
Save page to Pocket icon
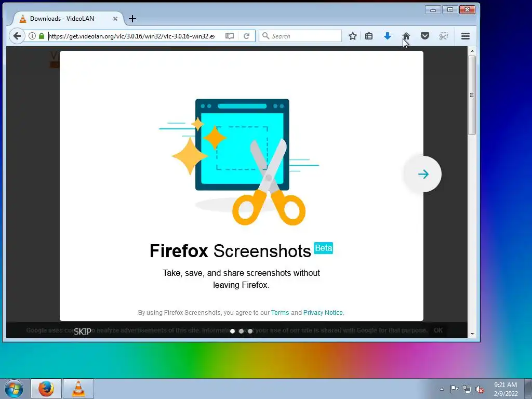pyautogui.click(x=425, y=36)
